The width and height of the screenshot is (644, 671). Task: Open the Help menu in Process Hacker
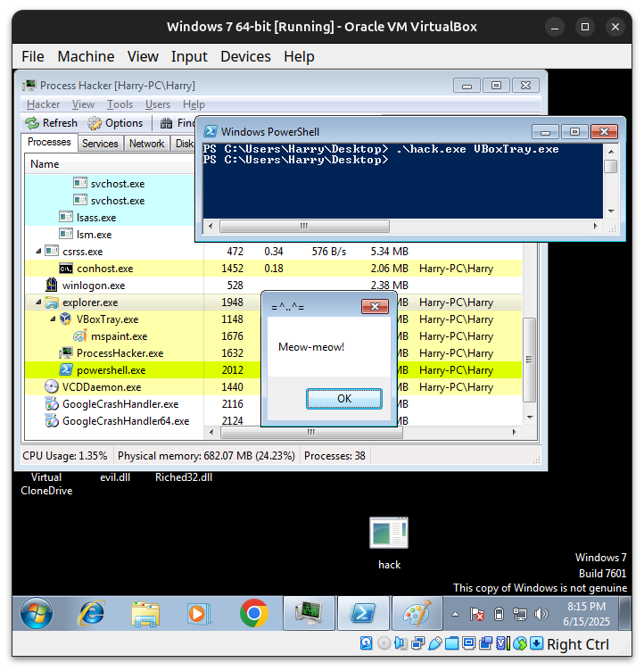194,104
